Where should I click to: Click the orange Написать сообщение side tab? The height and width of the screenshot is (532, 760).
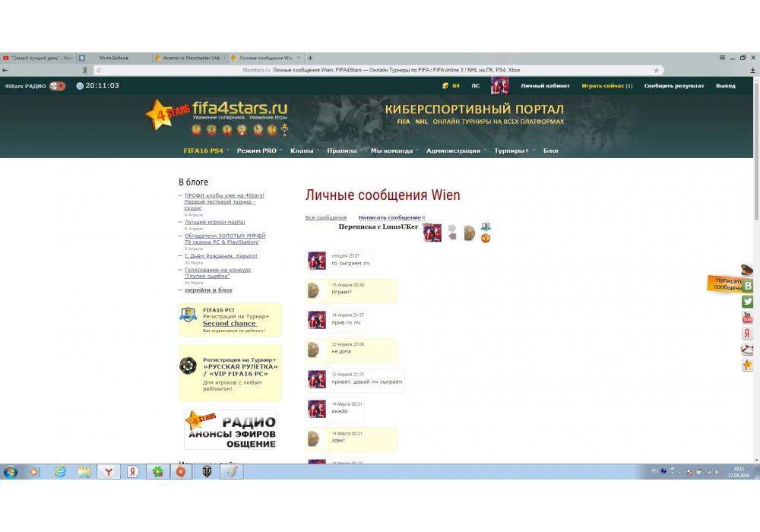[x=724, y=284]
